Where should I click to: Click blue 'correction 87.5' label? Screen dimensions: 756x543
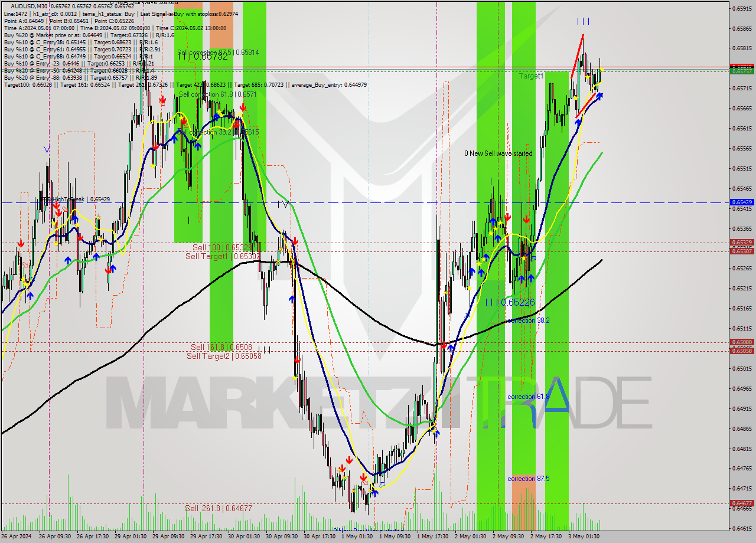click(x=529, y=479)
